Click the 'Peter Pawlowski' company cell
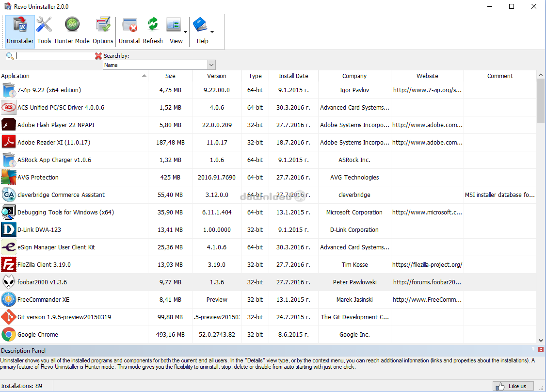The image size is (546, 392). pos(354,282)
